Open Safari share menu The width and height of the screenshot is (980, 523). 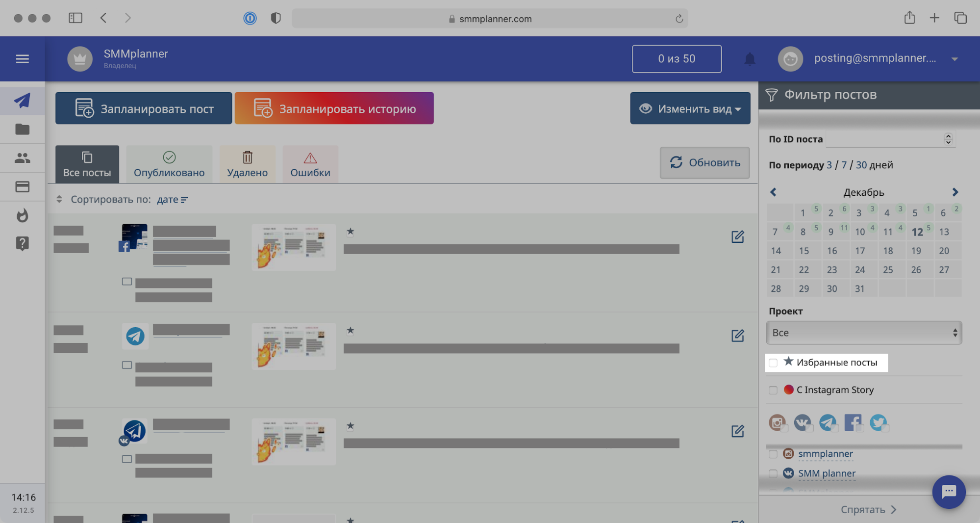click(909, 18)
